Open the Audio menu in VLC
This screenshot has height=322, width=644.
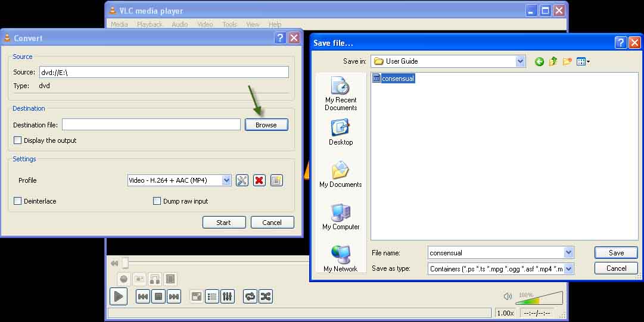[180, 24]
